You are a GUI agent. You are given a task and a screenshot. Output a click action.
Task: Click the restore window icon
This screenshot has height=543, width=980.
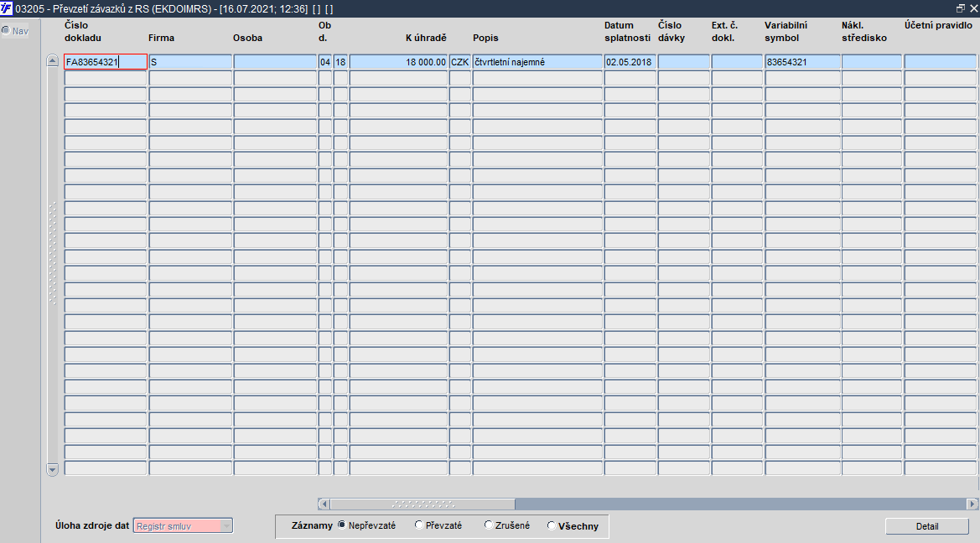(961, 8)
